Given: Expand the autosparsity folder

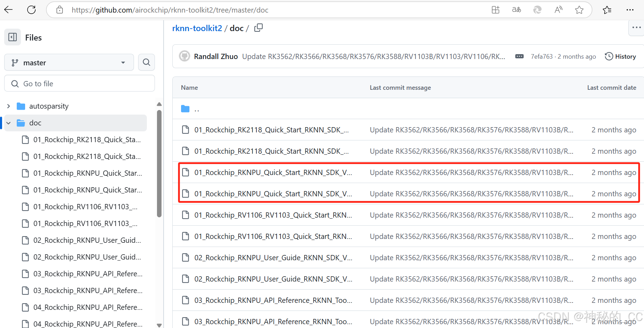Looking at the screenshot, I should pyautogui.click(x=8, y=106).
